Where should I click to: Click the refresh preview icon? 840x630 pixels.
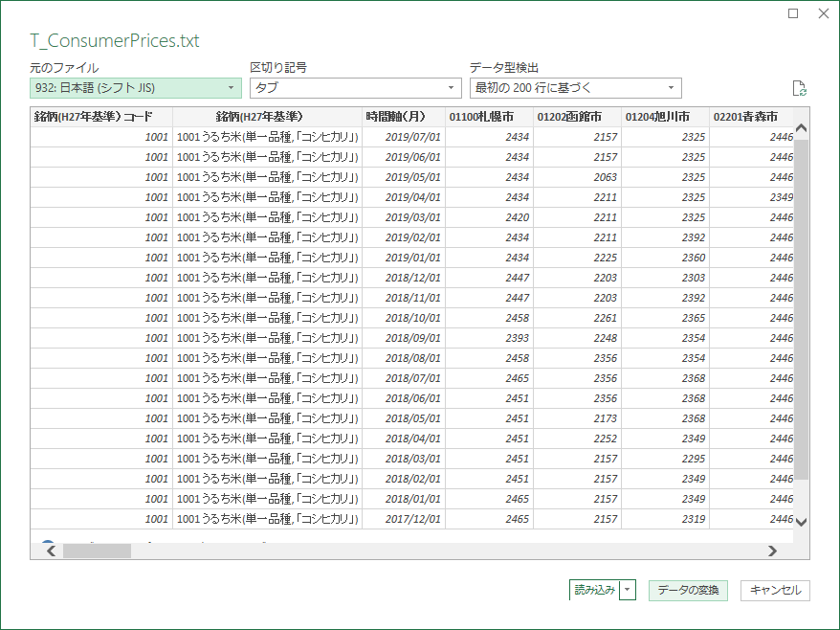coord(800,89)
